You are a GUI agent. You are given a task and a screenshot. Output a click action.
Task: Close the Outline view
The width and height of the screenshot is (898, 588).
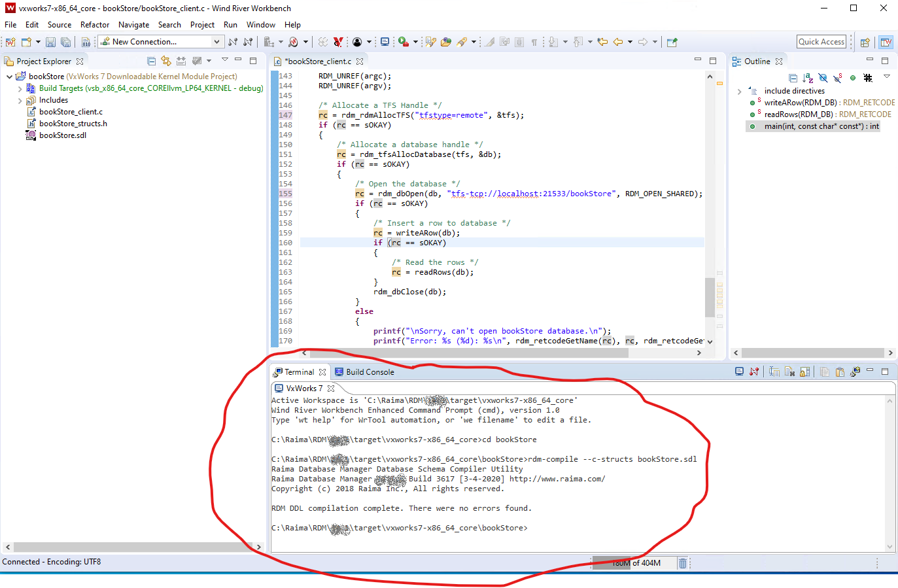tap(779, 61)
